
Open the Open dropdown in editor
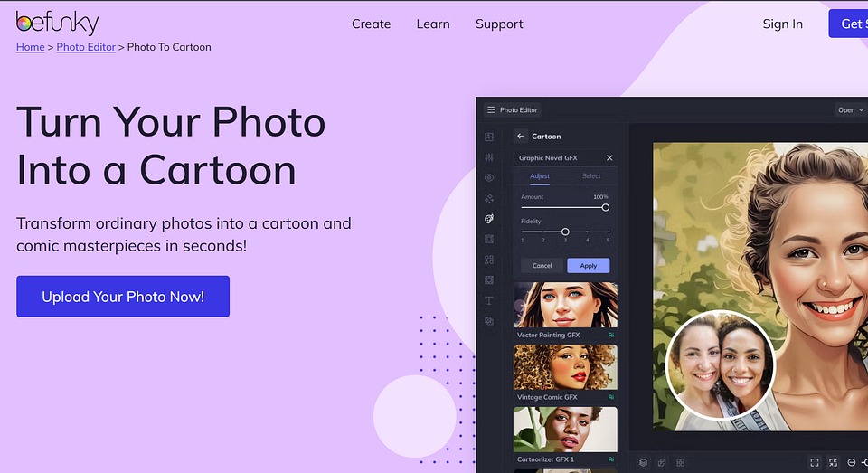click(850, 109)
